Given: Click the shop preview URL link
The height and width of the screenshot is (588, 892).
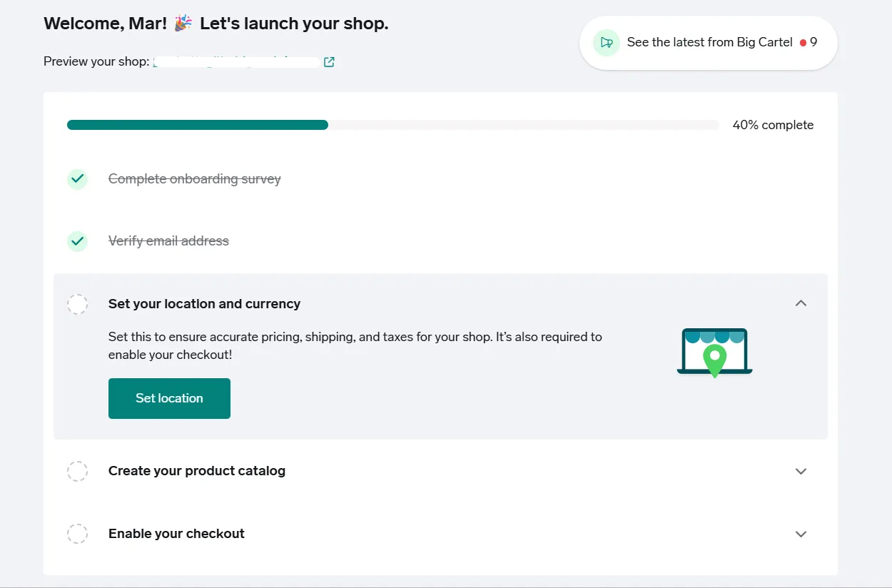Looking at the screenshot, I should pyautogui.click(x=235, y=62).
